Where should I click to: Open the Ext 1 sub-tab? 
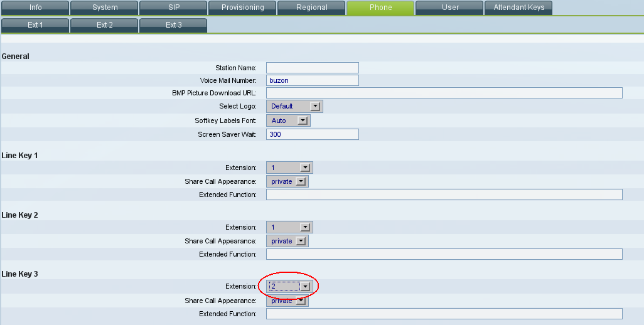(35, 26)
